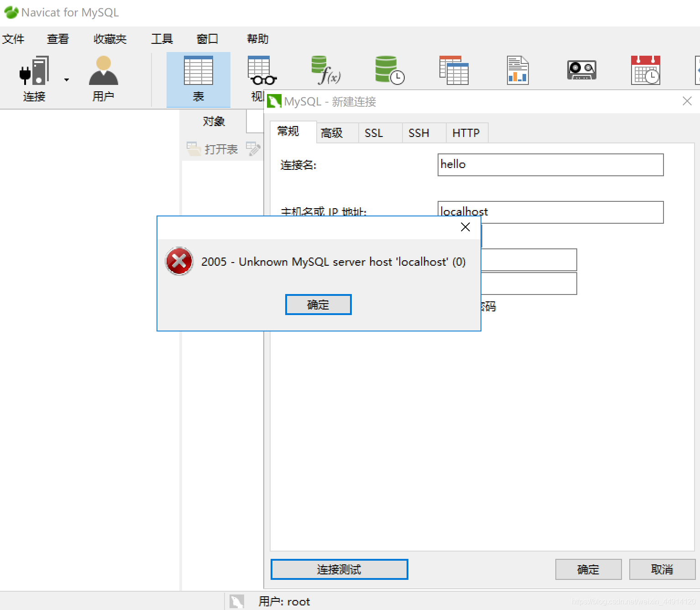Viewport: 700px width, 610px height.
Task: Open the Event database-clock icon
Action: pos(390,71)
